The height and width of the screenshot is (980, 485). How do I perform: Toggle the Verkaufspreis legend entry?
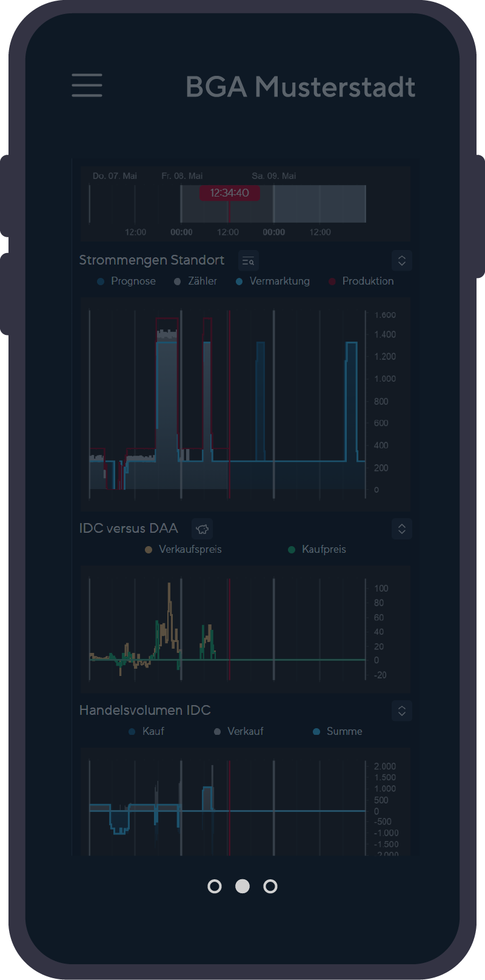click(184, 550)
